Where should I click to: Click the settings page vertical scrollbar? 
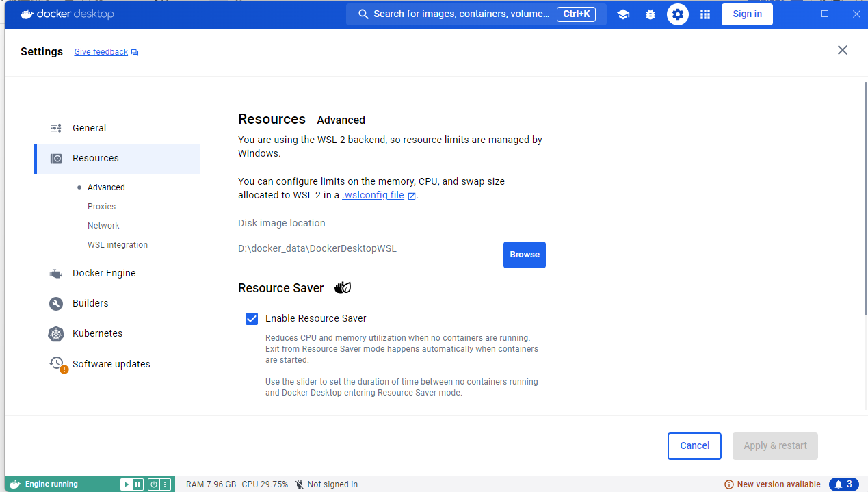tap(865, 198)
